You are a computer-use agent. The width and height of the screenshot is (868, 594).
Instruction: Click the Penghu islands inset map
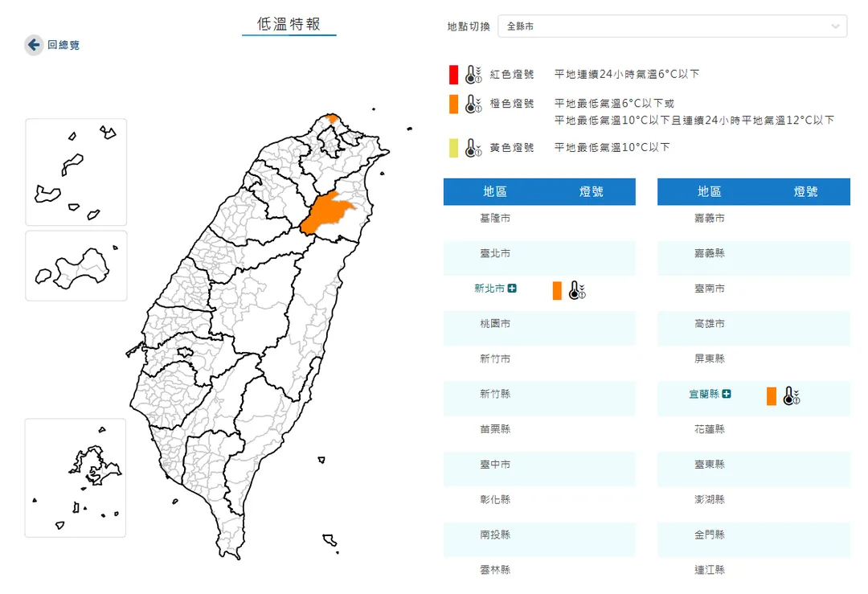[x=76, y=477]
